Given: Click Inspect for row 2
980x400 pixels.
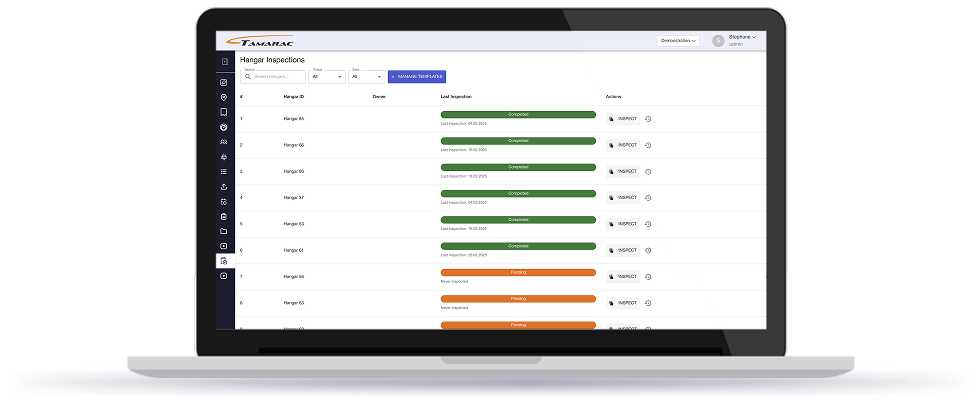Looking at the screenshot, I should click(x=623, y=145).
